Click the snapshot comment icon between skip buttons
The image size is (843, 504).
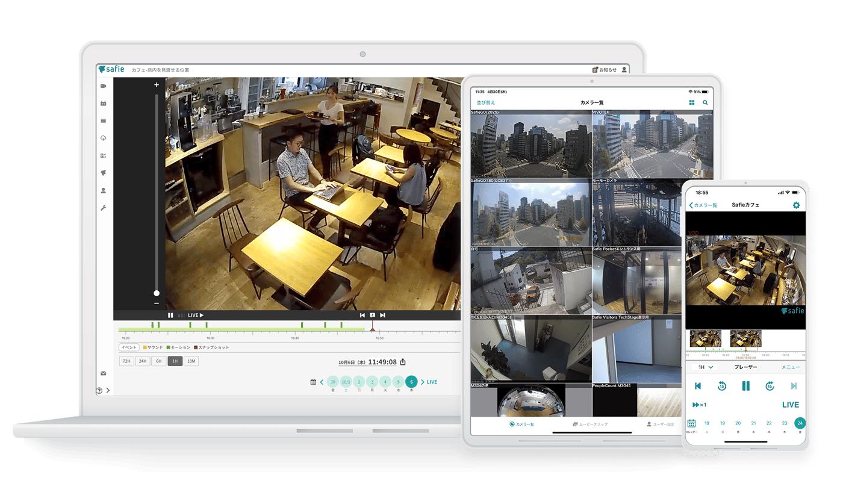(x=373, y=315)
